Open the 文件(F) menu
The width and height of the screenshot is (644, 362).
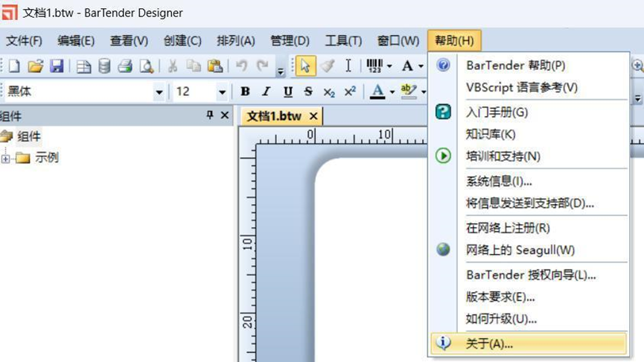[24, 40]
